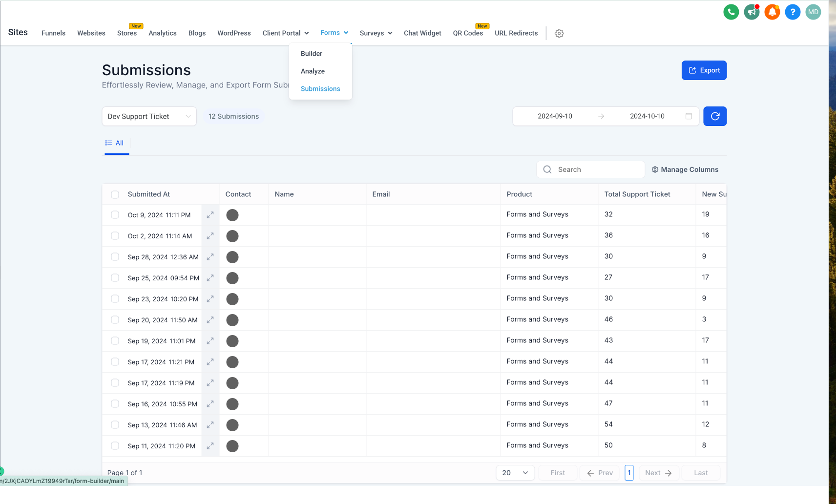The width and height of the screenshot is (836, 504).
Task: Check the Sep 16, 2024 10:55 PM row checkbox
Action: pos(115,403)
